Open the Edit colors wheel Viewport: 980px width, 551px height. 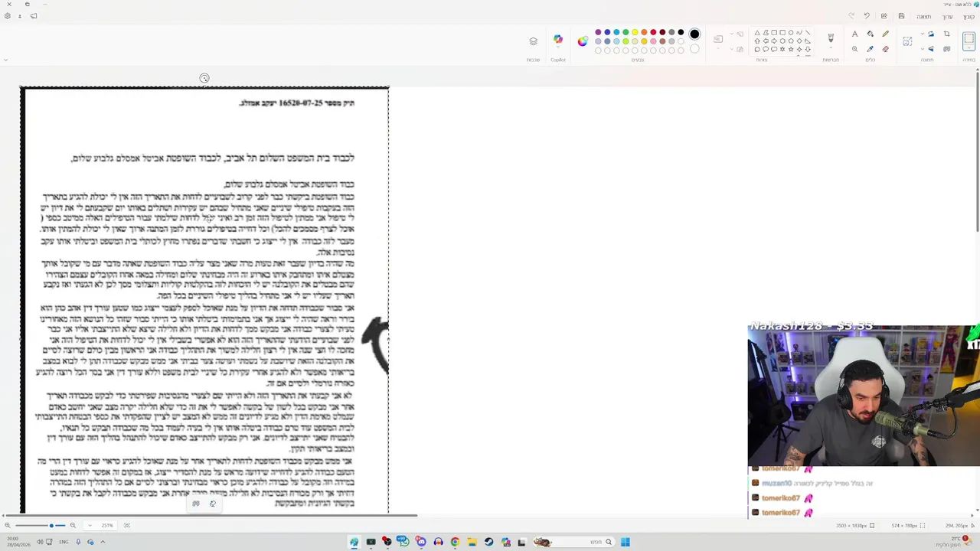tap(583, 41)
